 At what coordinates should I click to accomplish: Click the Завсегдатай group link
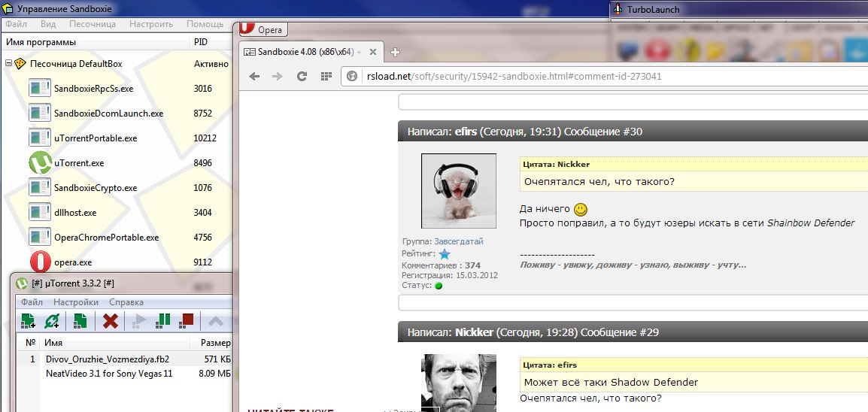(458, 241)
